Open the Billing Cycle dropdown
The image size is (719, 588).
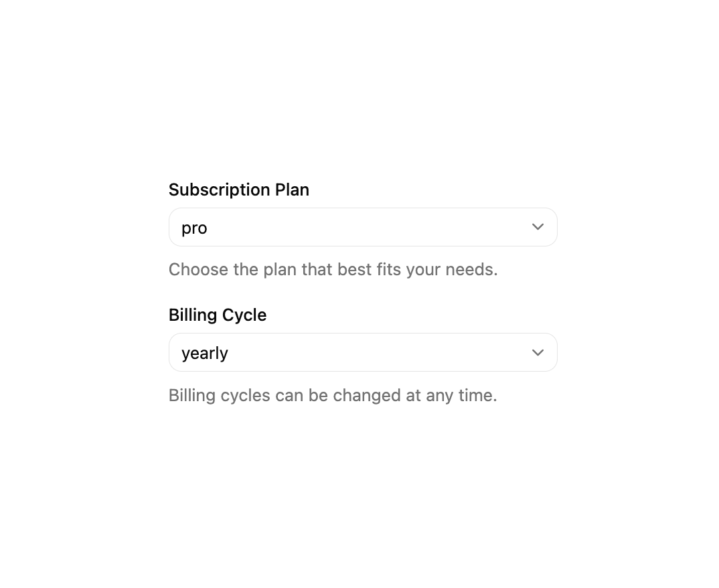[x=363, y=352]
